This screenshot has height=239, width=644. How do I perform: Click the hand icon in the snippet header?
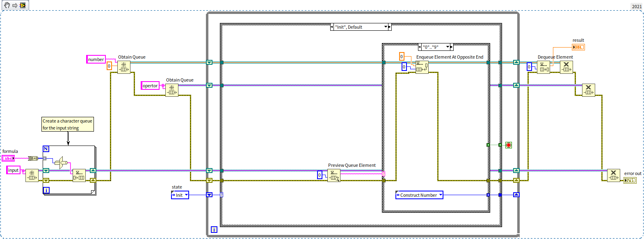[7, 5]
